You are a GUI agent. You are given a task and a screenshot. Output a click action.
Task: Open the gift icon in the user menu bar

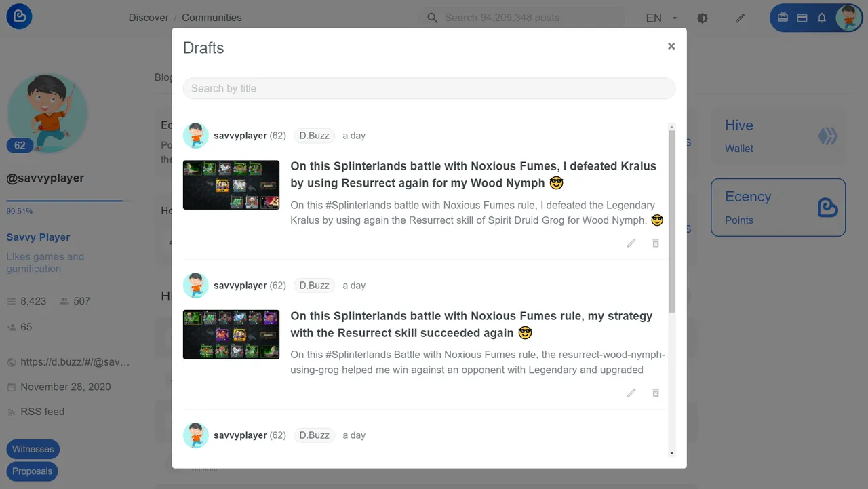(783, 18)
